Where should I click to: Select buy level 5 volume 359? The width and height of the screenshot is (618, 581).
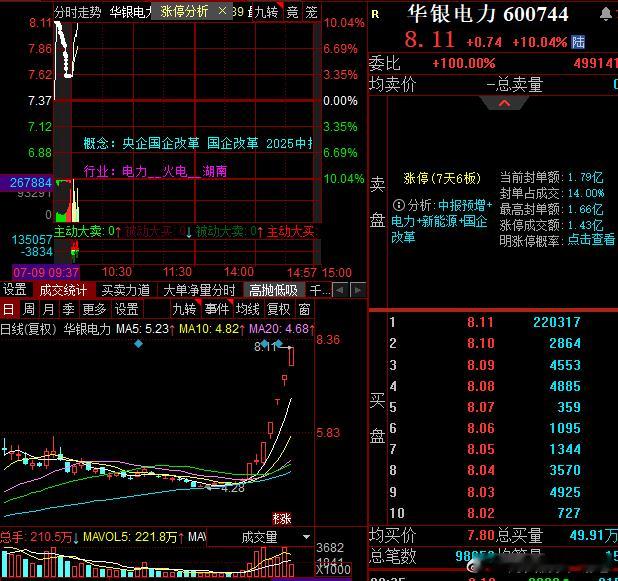(569, 407)
